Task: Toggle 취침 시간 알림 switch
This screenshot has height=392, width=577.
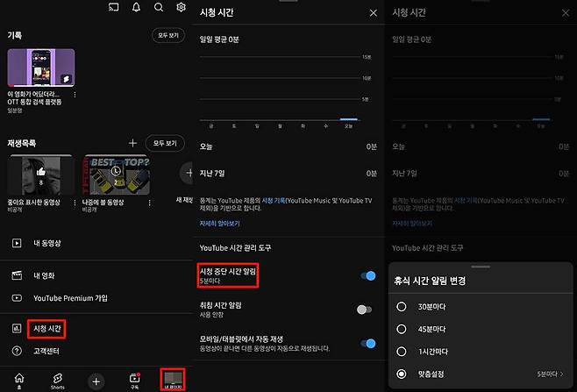Action: tap(364, 310)
